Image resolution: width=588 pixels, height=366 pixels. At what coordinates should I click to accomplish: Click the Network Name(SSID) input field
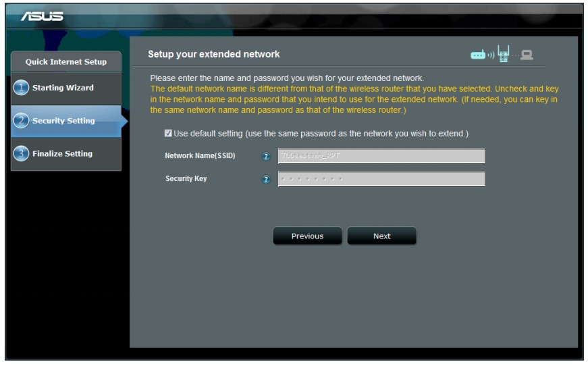click(381, 156)
